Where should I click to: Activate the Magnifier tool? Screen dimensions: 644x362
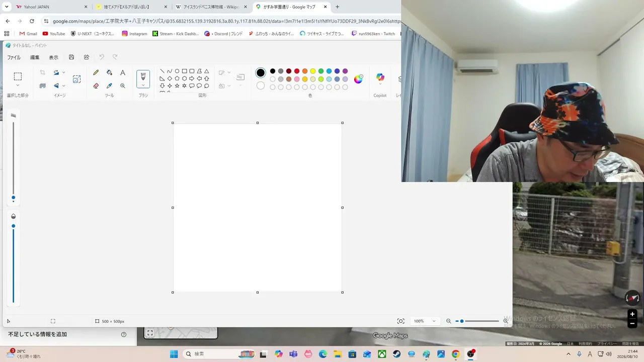123,86
